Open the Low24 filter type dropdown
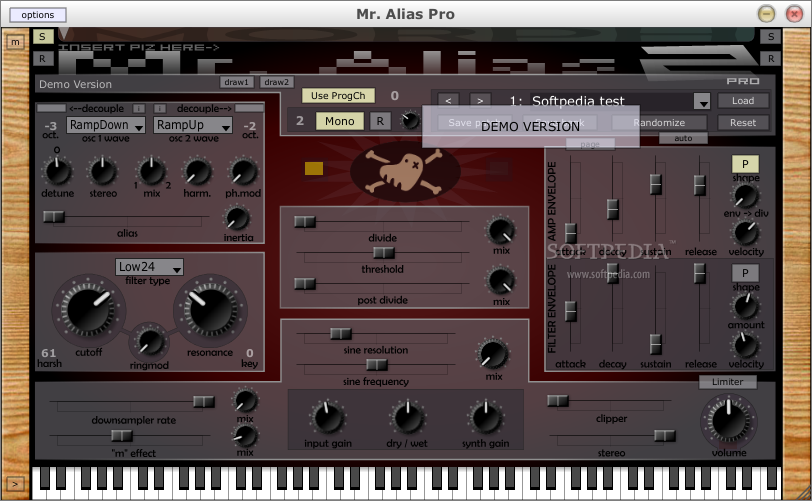 point(149,267)
